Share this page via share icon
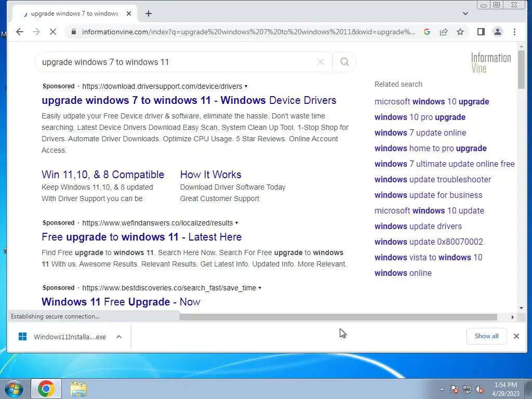Viewport: 532px width, 399px height. coord(444,32)
